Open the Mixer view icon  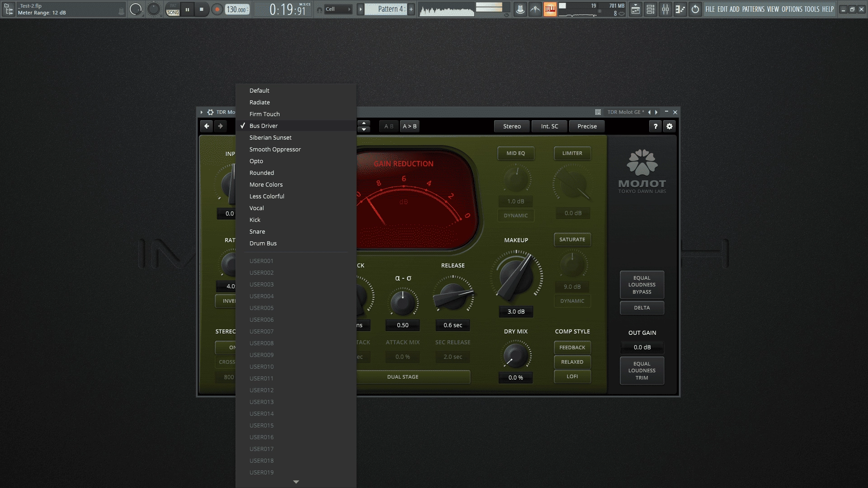point(665,9)
